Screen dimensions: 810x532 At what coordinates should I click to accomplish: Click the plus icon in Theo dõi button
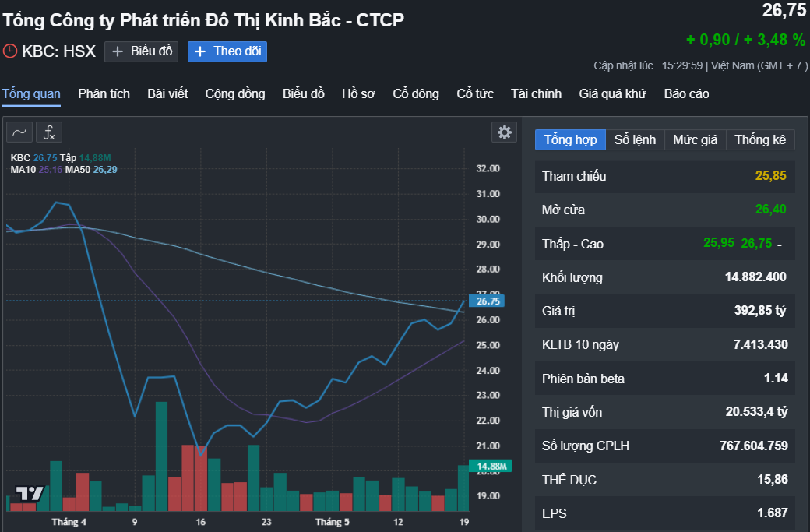pos(201,52)
